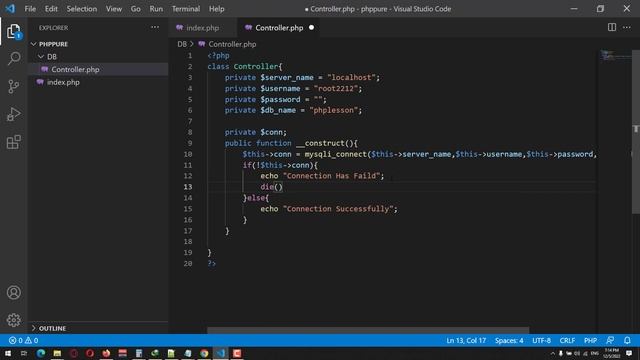Open the feedback icon in status bar
The width and height of the screenshot is (640, 360).
tap(610, 340)
